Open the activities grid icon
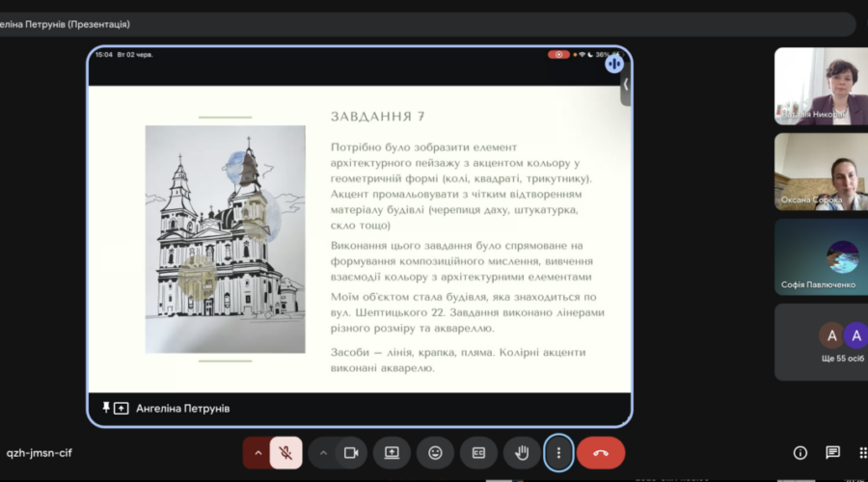This screenshot has width=868, height=482. (x=862, y=453)
